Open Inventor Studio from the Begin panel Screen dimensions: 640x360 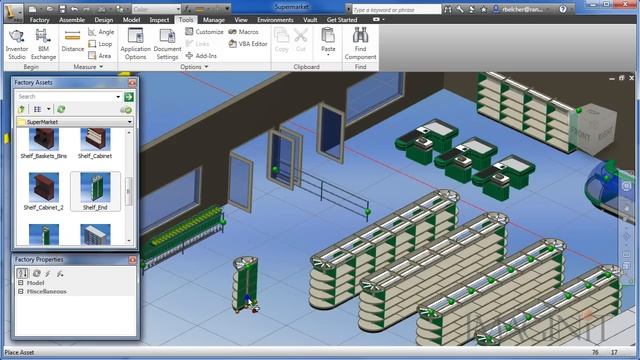click(16, 44)
